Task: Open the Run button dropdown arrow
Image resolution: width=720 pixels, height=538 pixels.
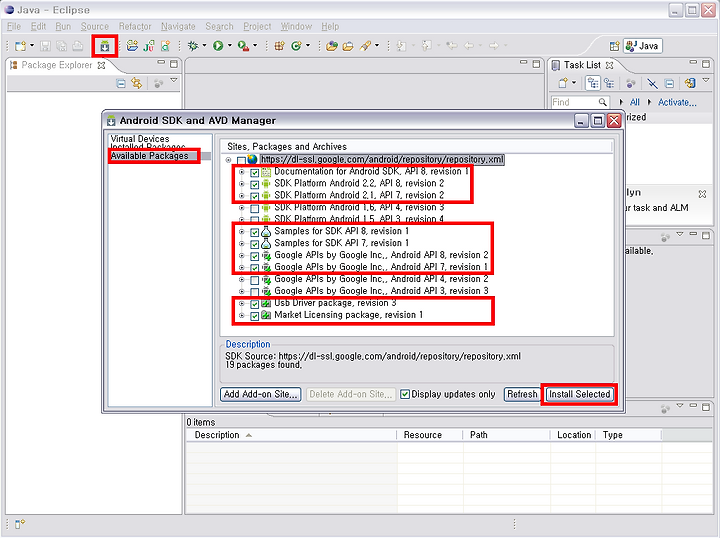Action: pyautogui.click(x=230, y=45)
